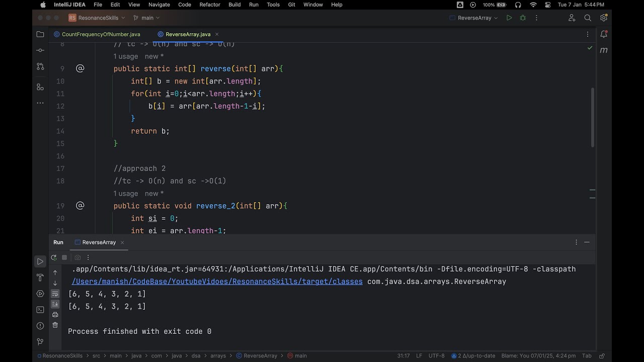Open the Git tool window icon
The width and height of the screenshot is (644, 362).
click(40, 342)
